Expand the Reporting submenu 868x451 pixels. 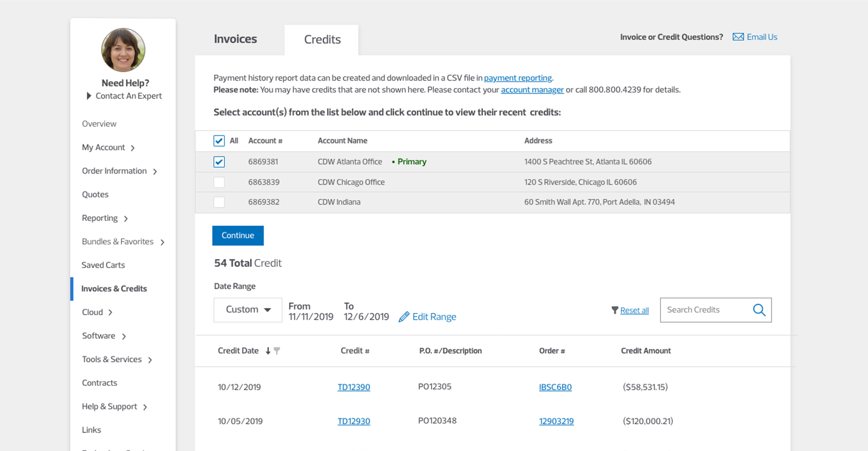tap(126, 219)
